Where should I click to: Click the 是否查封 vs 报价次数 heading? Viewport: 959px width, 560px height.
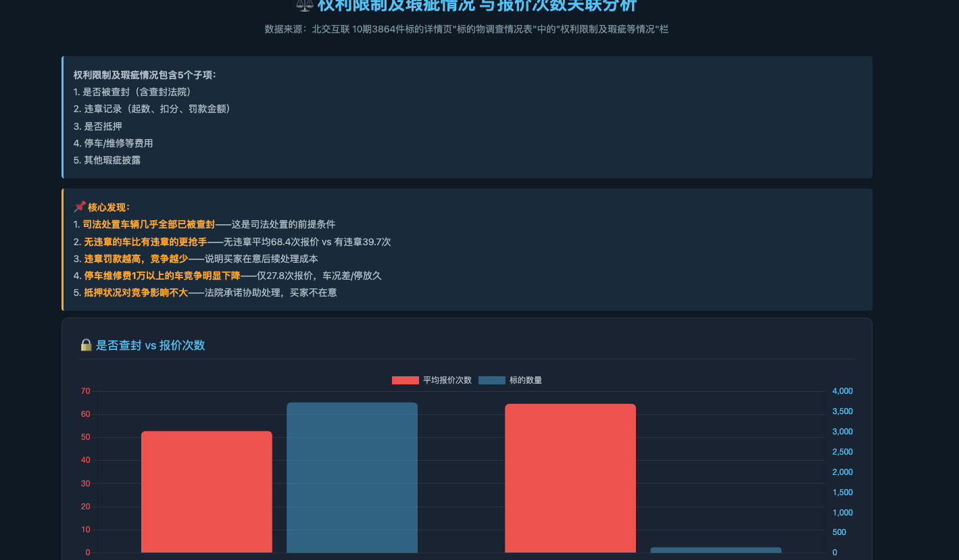click(150, 345)
